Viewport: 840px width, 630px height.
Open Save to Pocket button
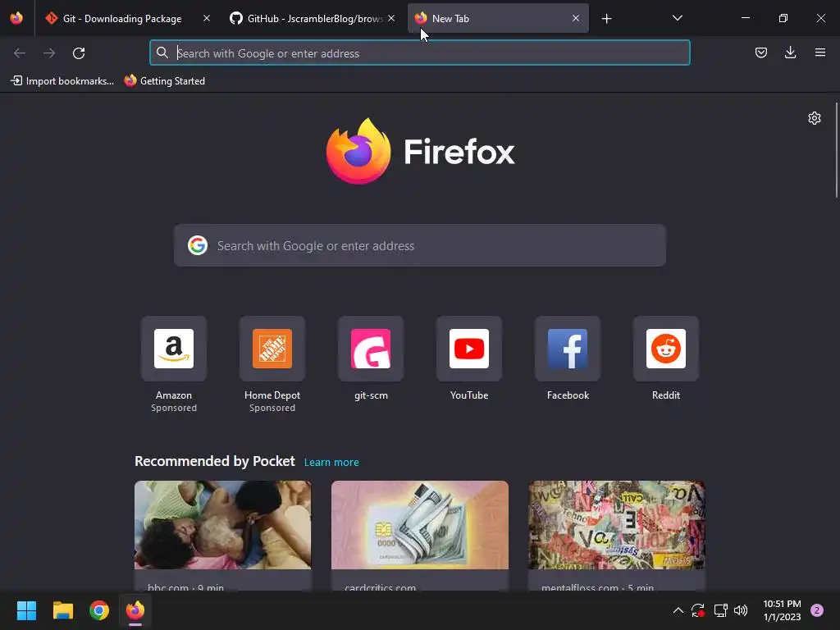[760, 52]
